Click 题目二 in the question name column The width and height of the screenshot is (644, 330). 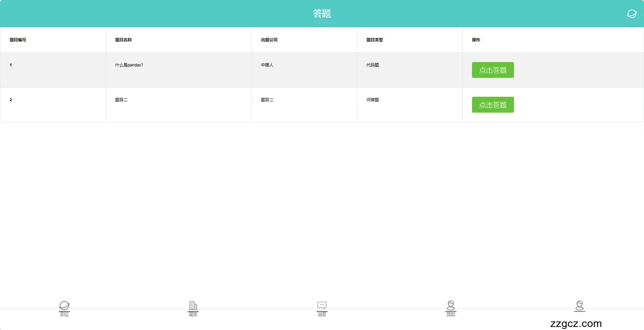(x=121, y=100)
